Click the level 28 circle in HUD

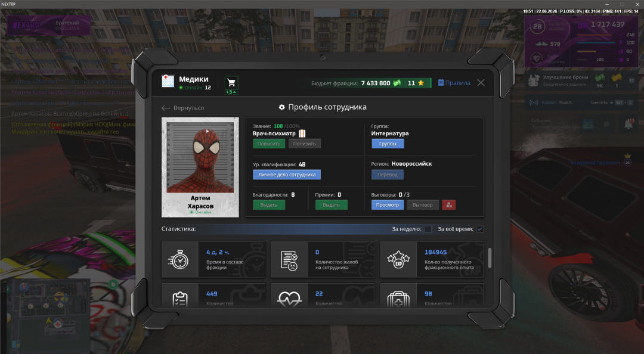(537, 27)
